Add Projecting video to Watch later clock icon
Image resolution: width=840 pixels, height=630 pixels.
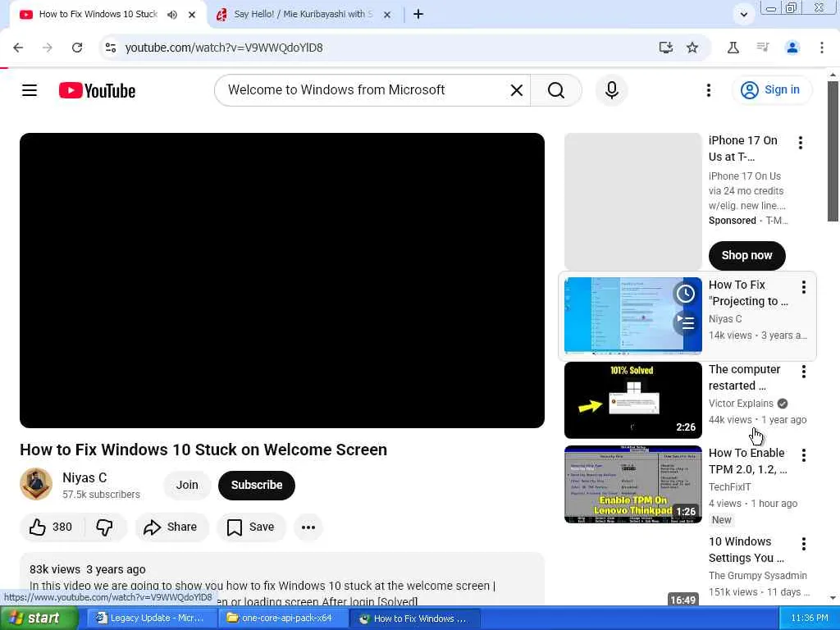pos(685,294)
